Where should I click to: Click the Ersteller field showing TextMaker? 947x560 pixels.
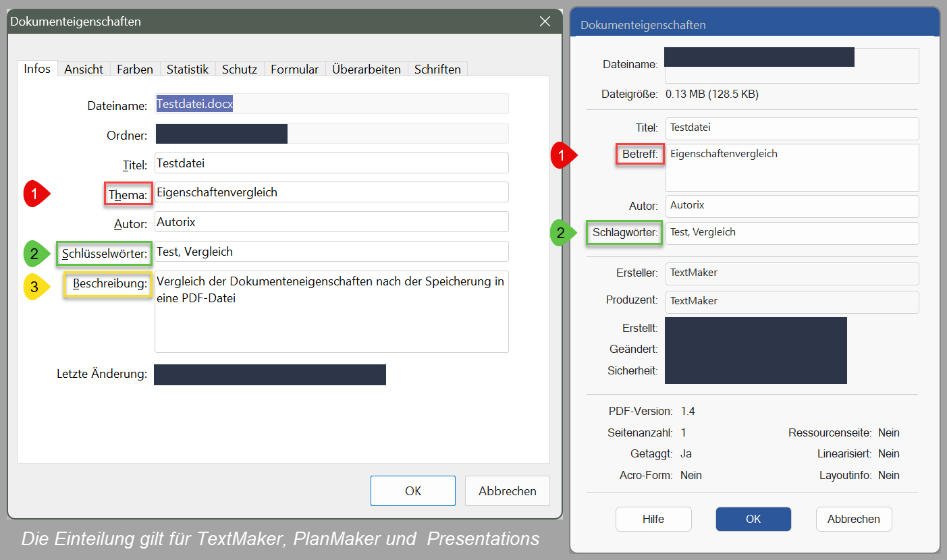coord(792,274)
